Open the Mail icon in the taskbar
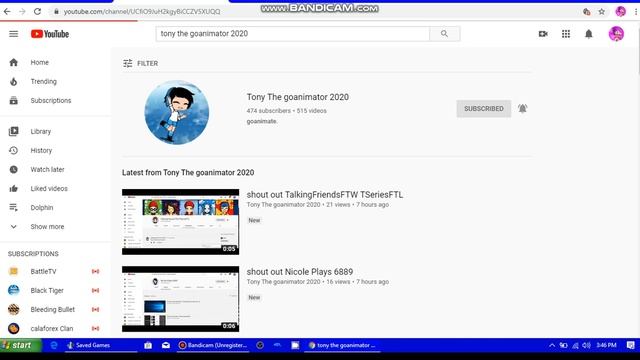Viewport: 640px width, 360px height. (x=166, y=345)
